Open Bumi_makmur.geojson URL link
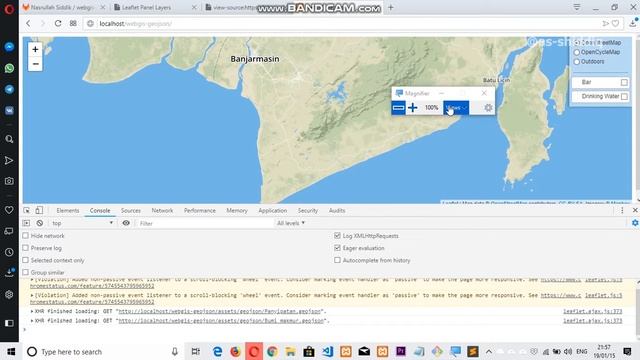Image resolution: width=640 pixels, height=360 pixels. [x=221, y=321]
